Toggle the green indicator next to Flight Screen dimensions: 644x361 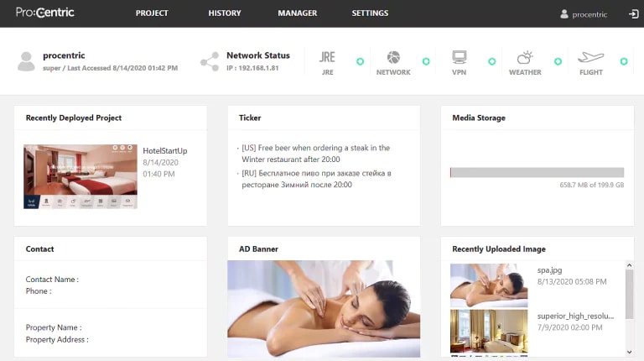pos(623,61)
